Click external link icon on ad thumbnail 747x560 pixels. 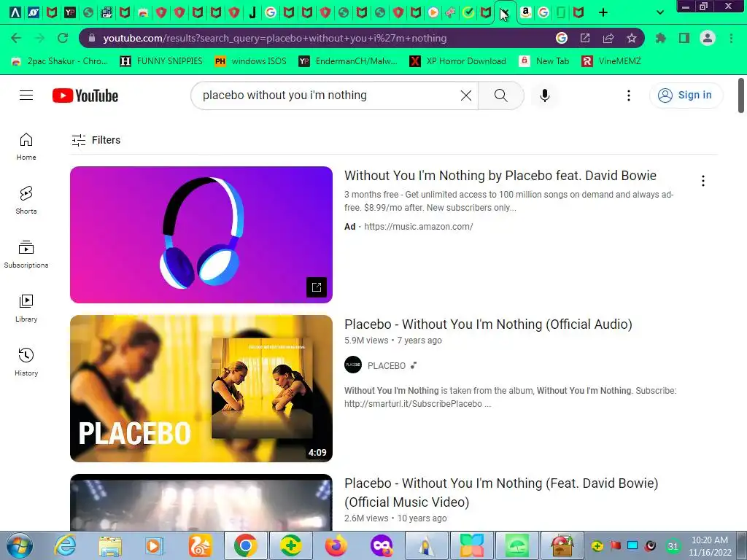317,287
